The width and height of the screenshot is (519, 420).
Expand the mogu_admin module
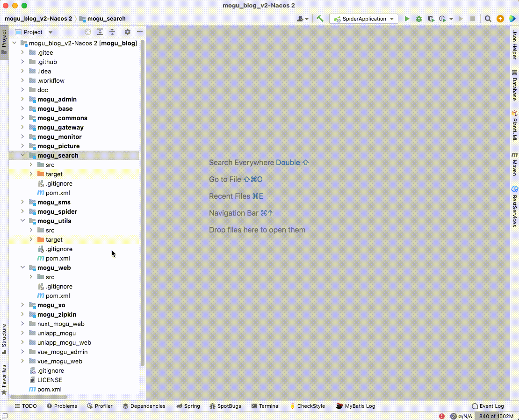click(22, 99)
